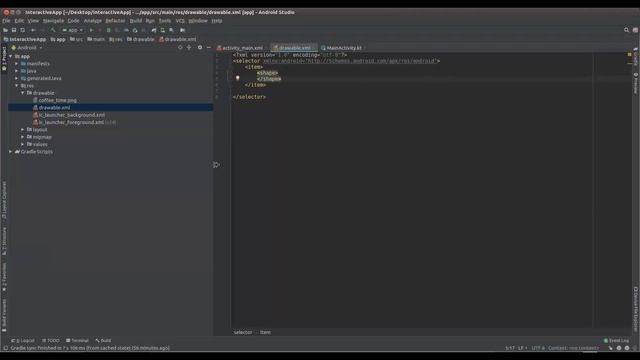Expand the layout folder

tap(23, 130)
